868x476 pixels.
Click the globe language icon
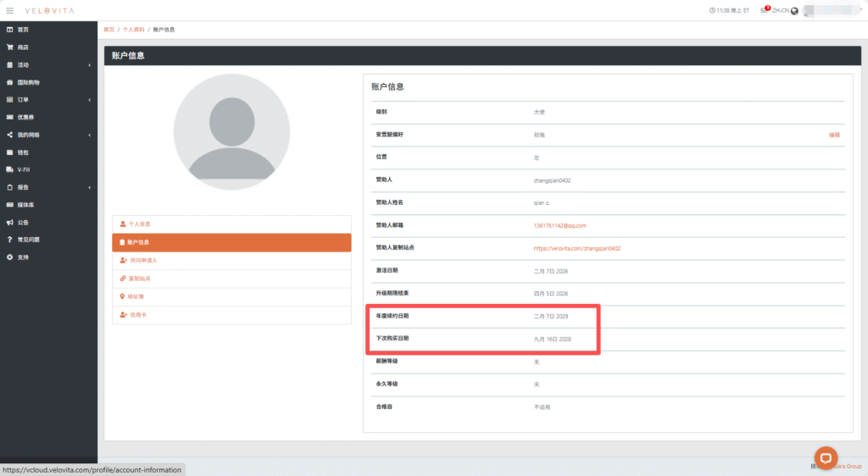pyautogui.click(x=794, y=11)
